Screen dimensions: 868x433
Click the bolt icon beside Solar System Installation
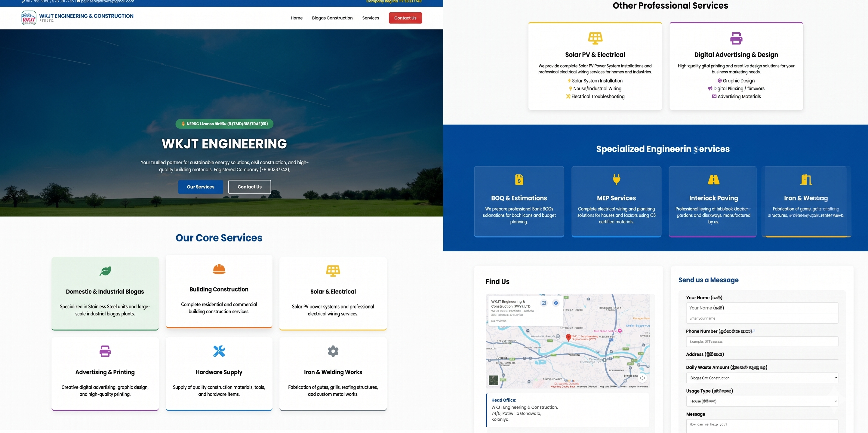coord(569,81)
